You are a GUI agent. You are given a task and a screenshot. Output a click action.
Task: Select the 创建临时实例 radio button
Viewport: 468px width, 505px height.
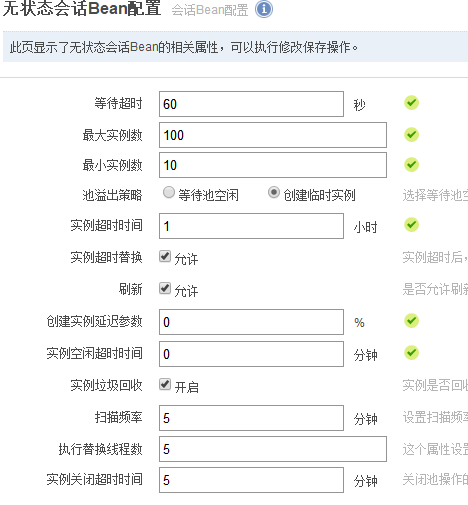274,192
